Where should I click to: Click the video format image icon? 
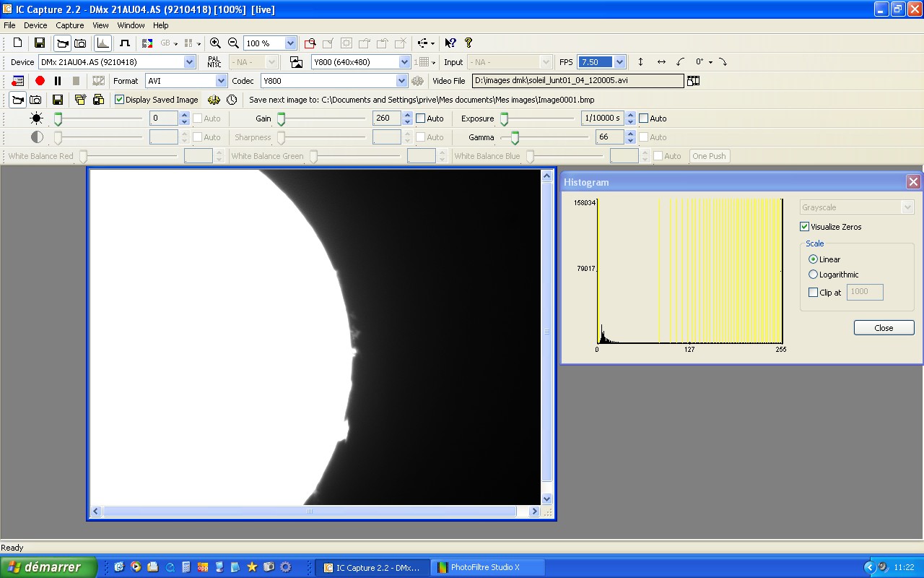click(x=296, y=62)
